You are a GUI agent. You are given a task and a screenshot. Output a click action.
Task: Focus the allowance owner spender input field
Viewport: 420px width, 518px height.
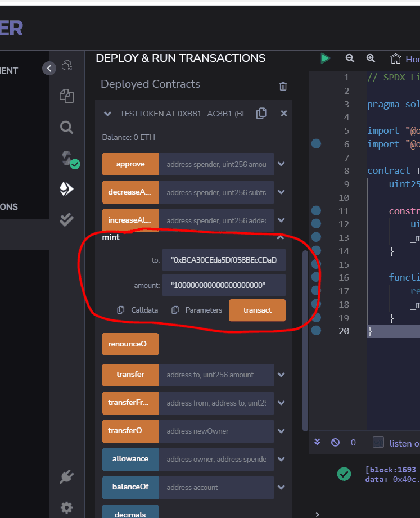(x=216, y=459)
